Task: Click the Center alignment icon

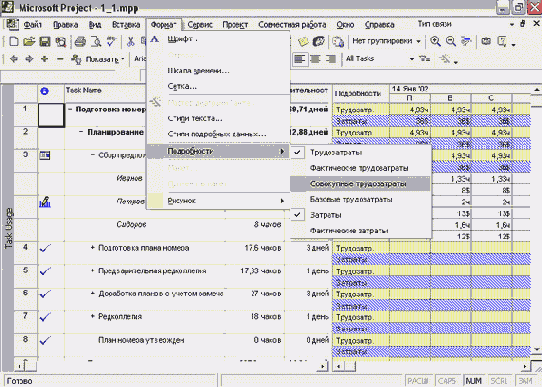Action: 315,59
